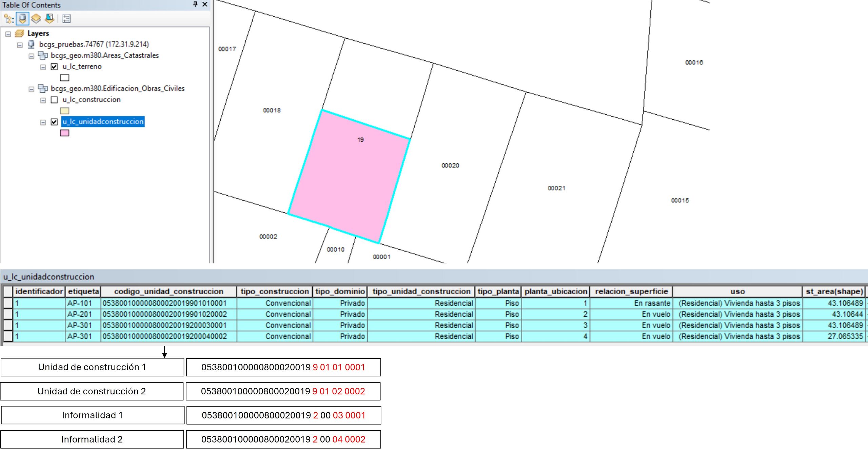The image size is (868, 451).
Task: Pin the Table Of Contents panel
Action: pos(195,4)
